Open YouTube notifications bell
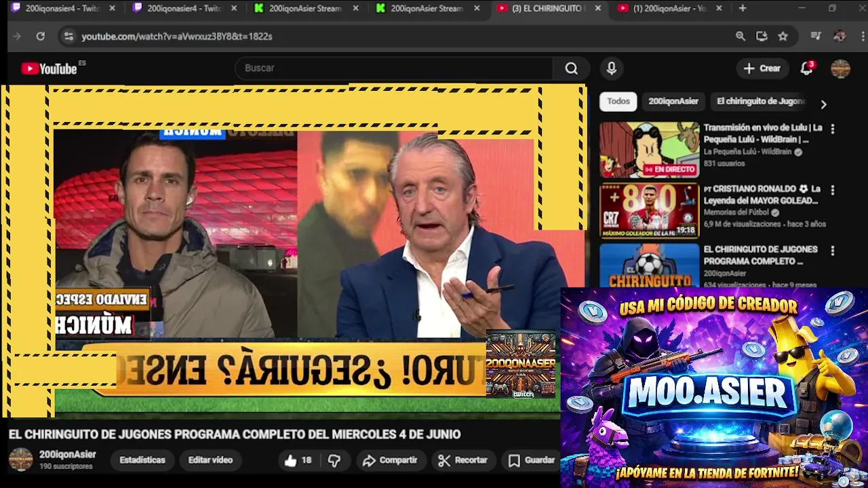The width and height of the screenshot is (868, 488). point(806,68)
